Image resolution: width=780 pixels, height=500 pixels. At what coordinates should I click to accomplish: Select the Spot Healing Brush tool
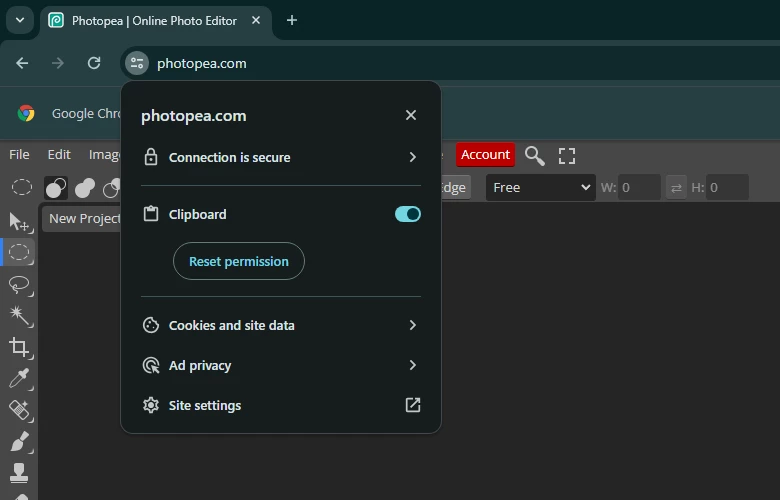click(x=19, y=410)
